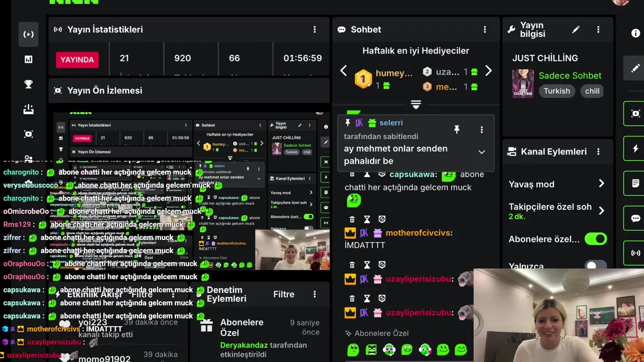
Task: Open the chat bubble icon in the right sidebar
Action: pyautogui.click(x=635, y=219)
